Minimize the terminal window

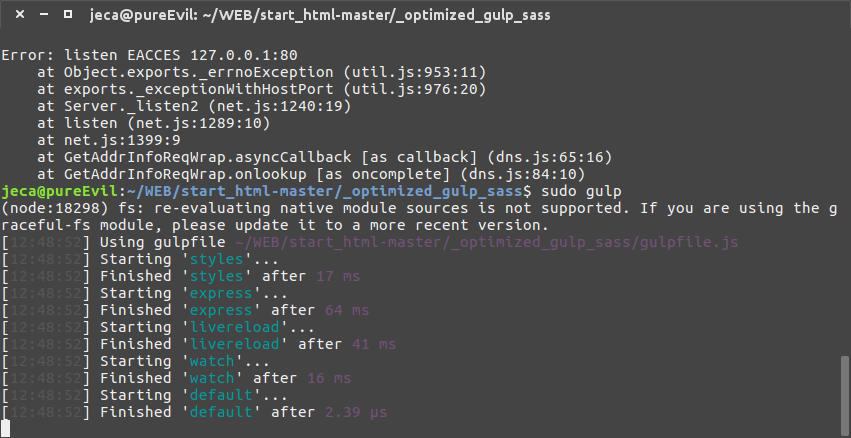pos(44,15)
